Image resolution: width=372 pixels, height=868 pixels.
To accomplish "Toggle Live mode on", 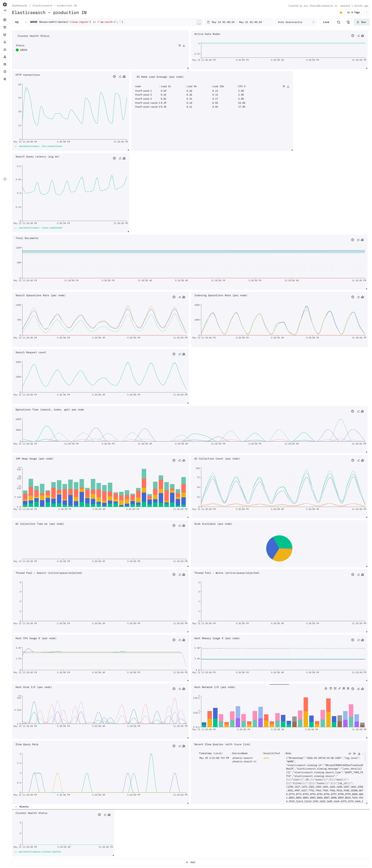I will click(326, 22).
